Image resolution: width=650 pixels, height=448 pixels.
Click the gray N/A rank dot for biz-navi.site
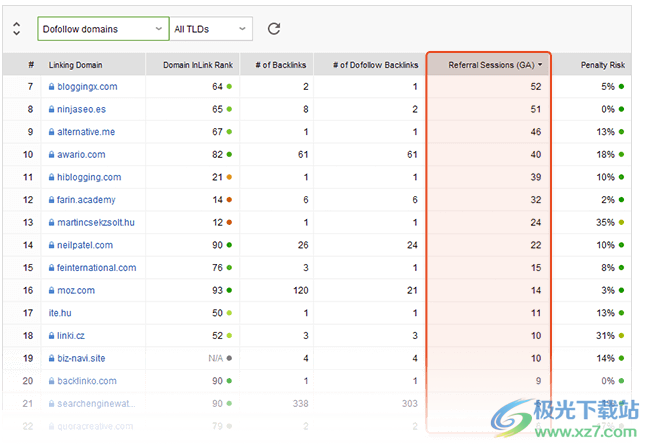(229, 358)
